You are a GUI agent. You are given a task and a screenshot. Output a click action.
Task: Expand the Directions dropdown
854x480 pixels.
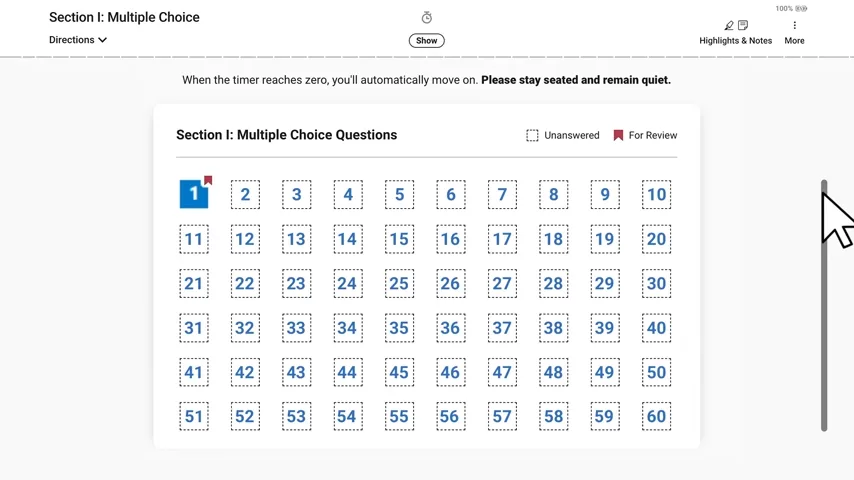pos(78,40)
